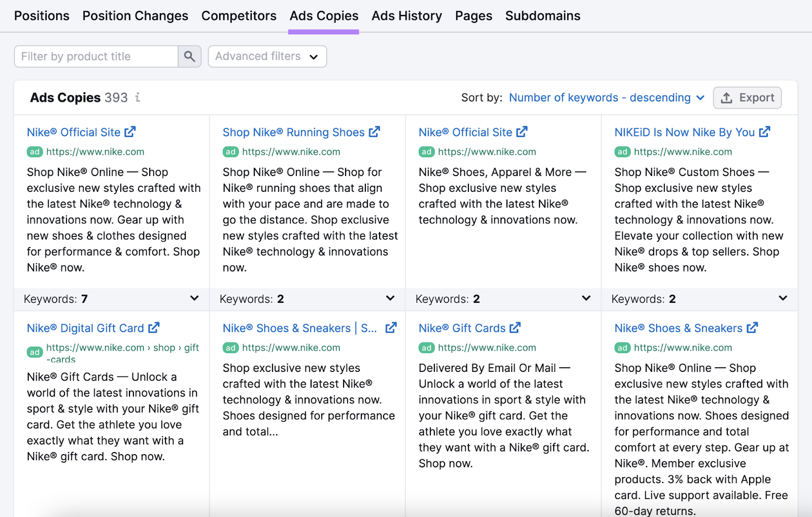Change the Sort by keywords dropdown
The image size is (812, 517).
coord(606,97)
